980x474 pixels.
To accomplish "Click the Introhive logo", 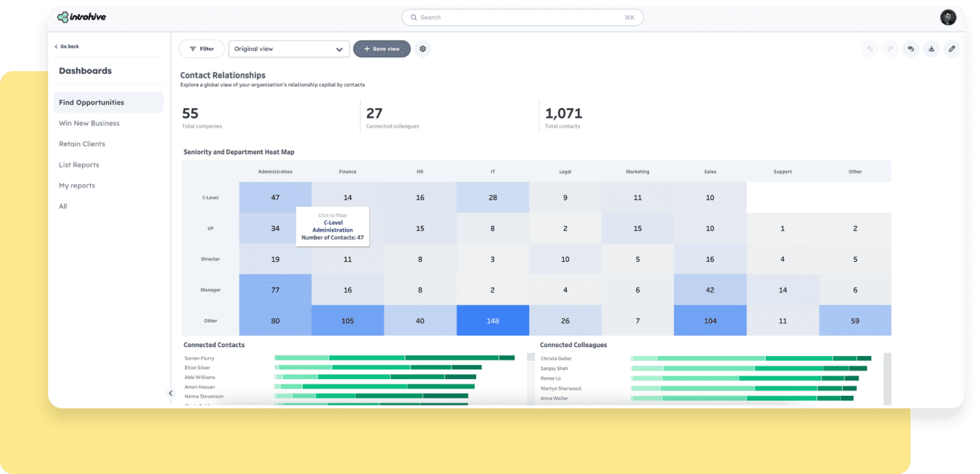I will point(82,17).
